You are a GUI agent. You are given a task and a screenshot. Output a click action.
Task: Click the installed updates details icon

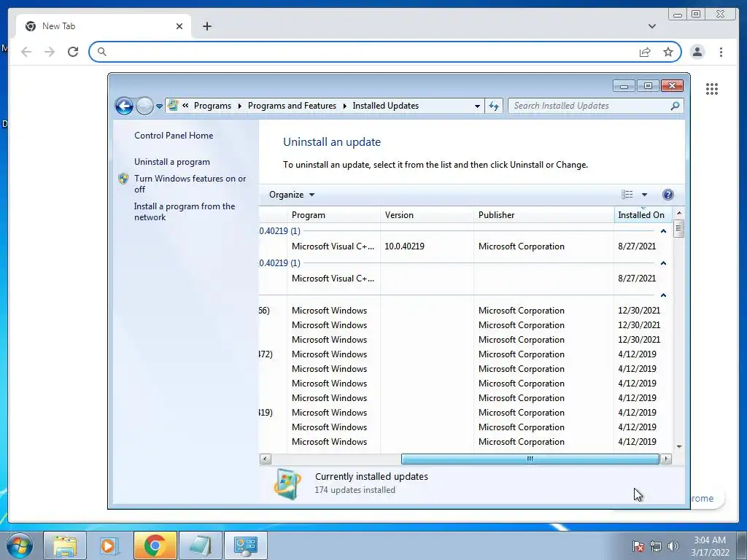[287, 484]
